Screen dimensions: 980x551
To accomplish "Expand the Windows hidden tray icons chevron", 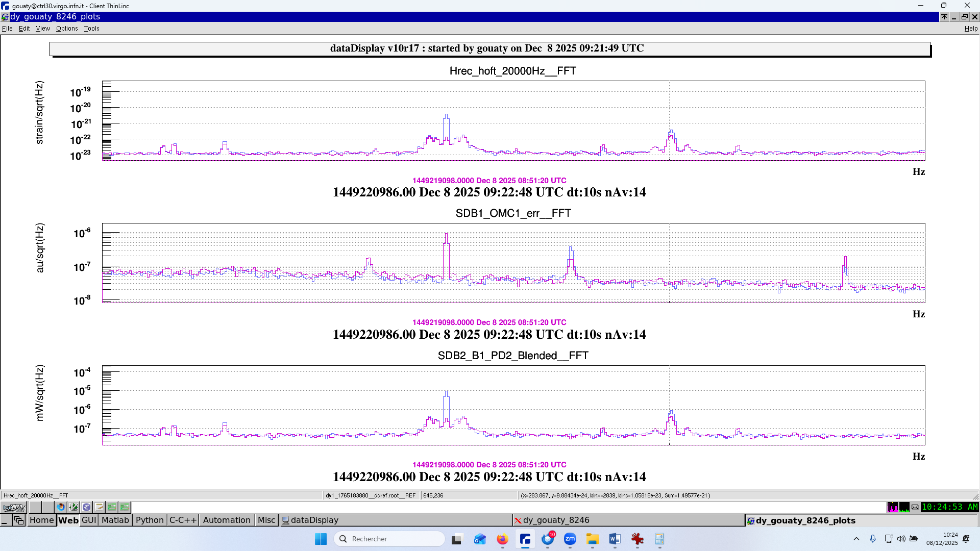I will [856, 539].
